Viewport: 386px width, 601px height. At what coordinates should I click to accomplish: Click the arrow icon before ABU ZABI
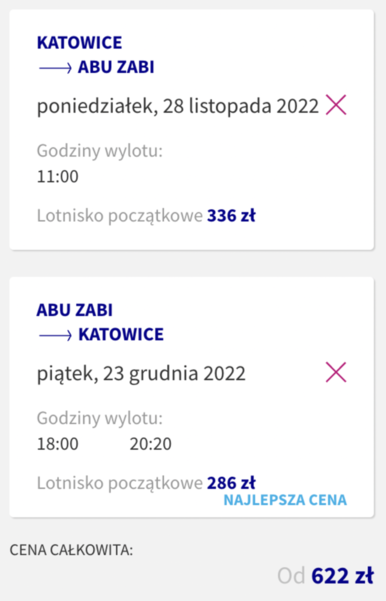[55, 68]
